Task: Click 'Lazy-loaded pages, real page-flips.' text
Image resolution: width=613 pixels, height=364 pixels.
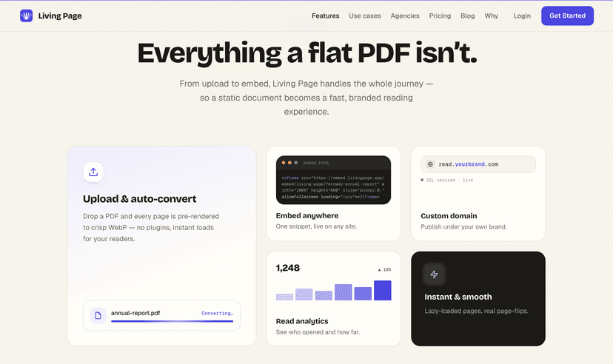Action: pos(476,311)
